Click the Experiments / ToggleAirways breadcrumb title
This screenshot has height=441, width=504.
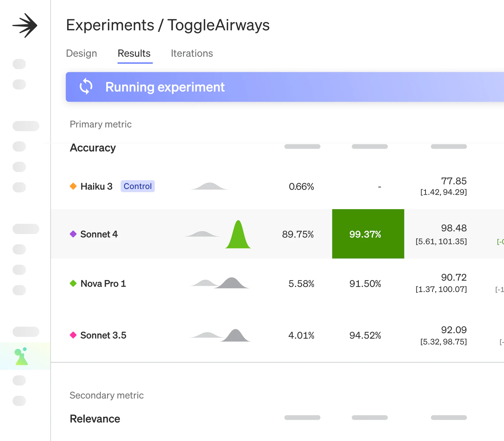168,25
